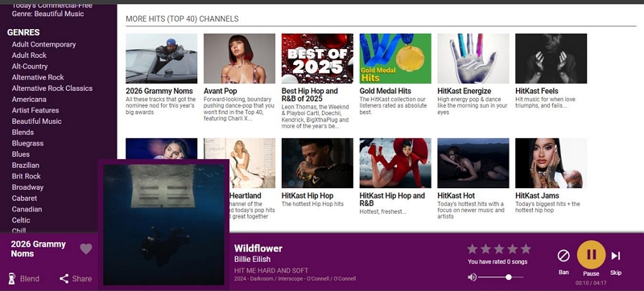
Task: Select the Broadway genre
Action: [27, 187]
